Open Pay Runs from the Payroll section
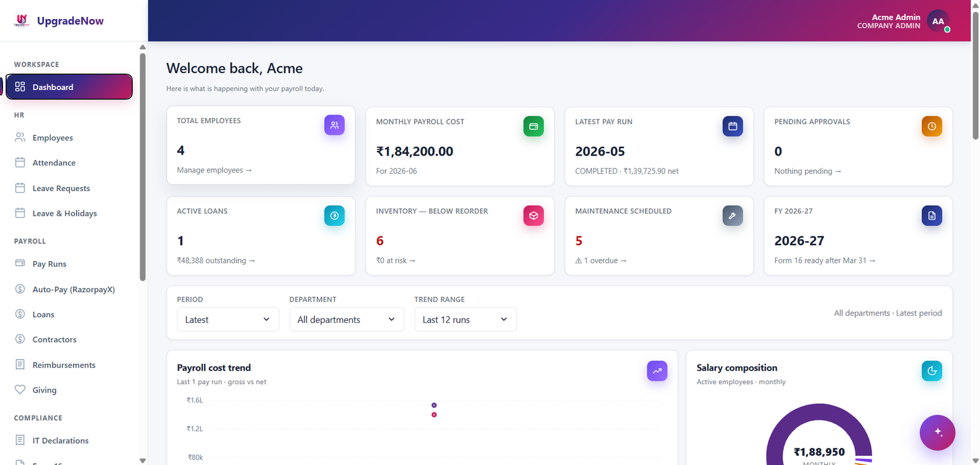Image resolution: width=980 pixels, height=465 pixels. tap(69, 263)
